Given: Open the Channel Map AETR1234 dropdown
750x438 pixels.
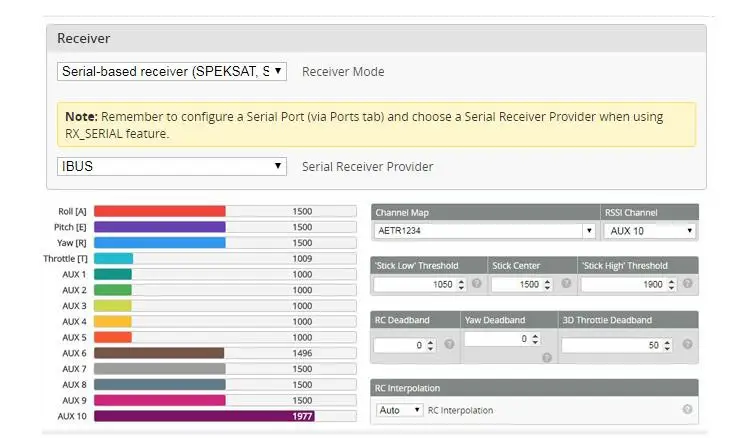Looking at the screenshot, I should (484, 231).
